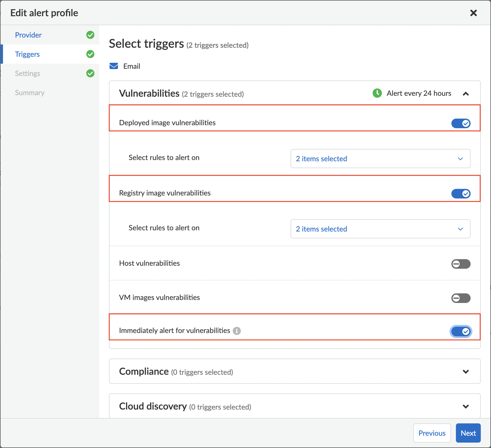Open rules dropdown under Registry image vulnerabilities
491x448 pixels.
pyautogui.click(x=380, y=229)
